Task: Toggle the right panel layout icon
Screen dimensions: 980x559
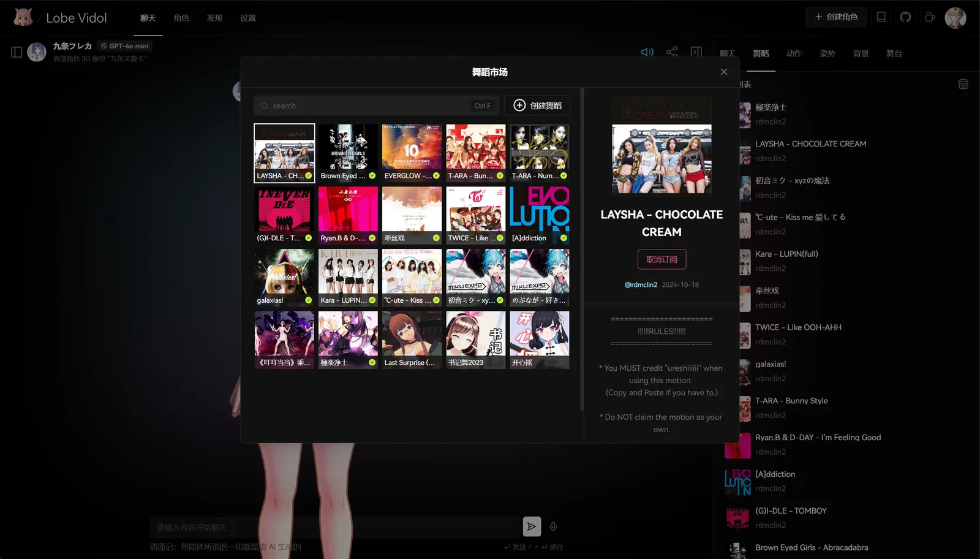Action: [696, 52]
